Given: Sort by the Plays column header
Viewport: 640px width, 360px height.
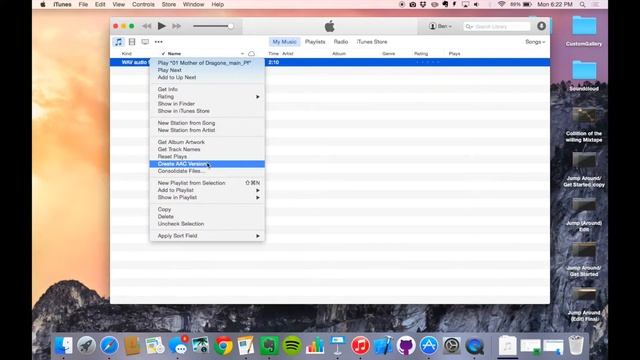Looking at the screenshot, I should click(454, 53).
